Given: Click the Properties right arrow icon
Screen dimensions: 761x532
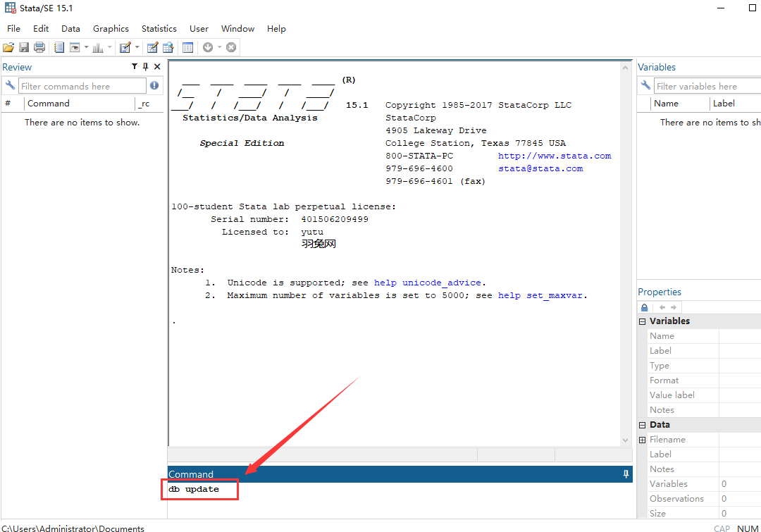Looking at the screenshot, I should point(674,307).
